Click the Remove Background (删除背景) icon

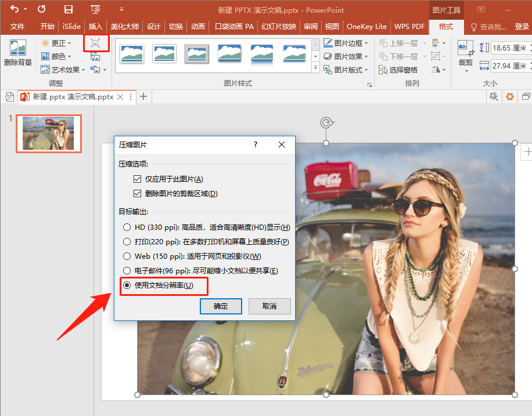(x=17, y=53)
